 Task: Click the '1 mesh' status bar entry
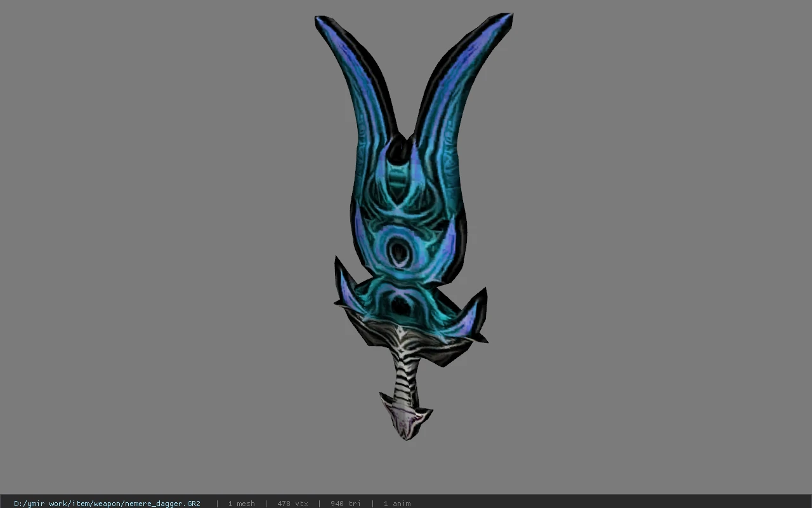(x=242, y=504)
